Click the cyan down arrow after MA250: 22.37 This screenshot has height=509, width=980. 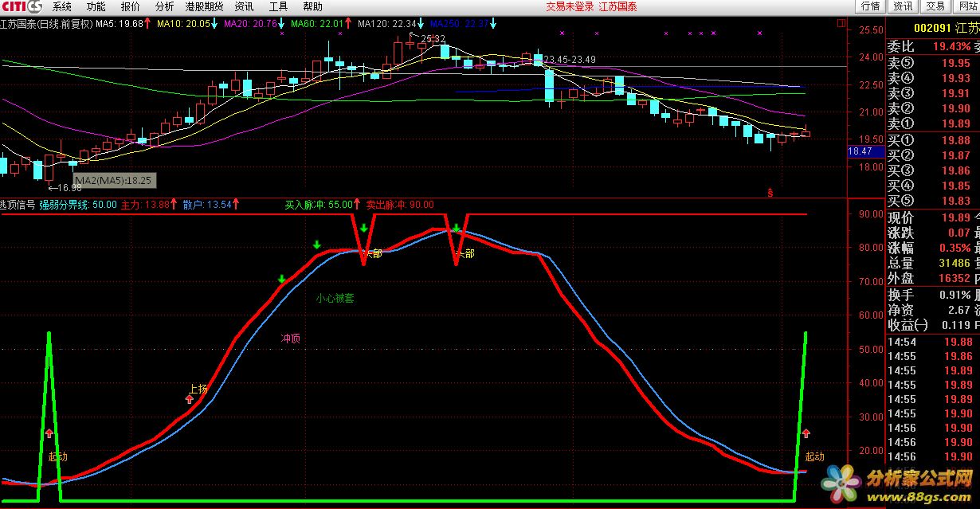tap(494, 24)
